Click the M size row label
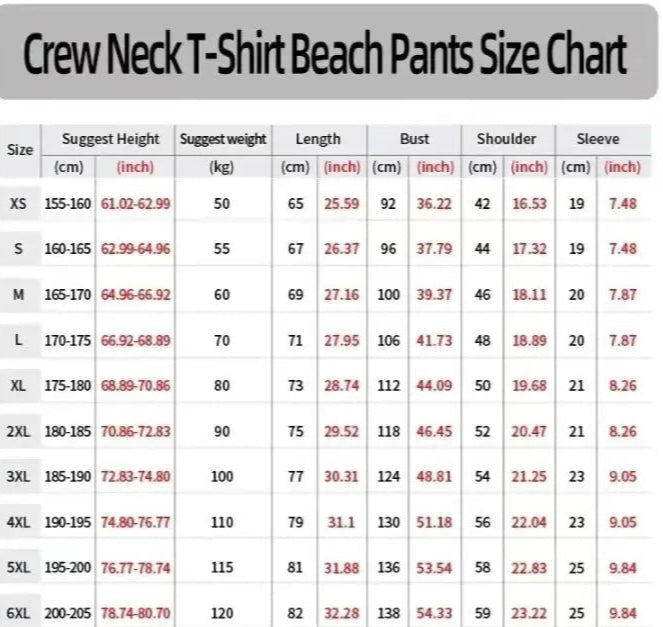This screenshot has width=663, height=627. pyautogui.click(x=19, y=295)
